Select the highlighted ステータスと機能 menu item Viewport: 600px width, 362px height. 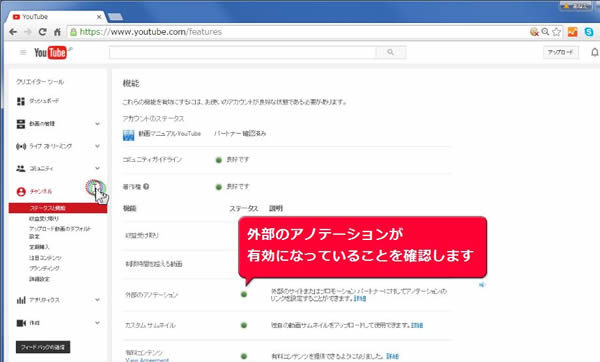point(58,208)
